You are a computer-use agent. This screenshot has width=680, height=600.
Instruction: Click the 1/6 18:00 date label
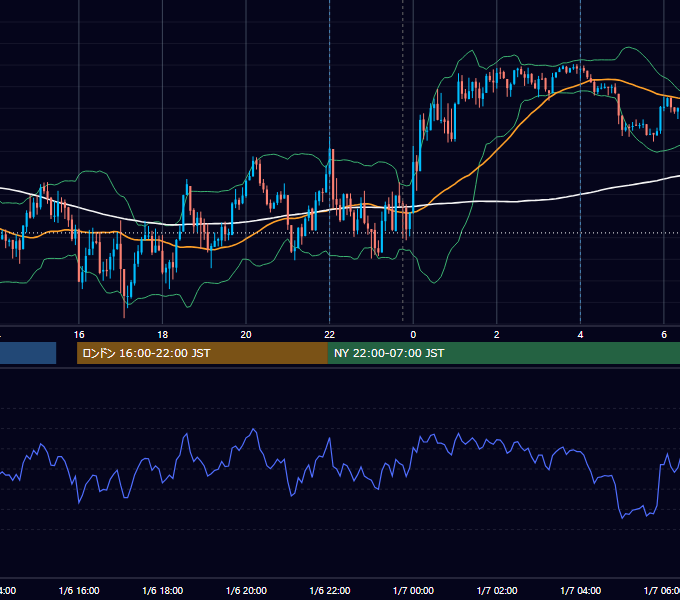[163, 590]
